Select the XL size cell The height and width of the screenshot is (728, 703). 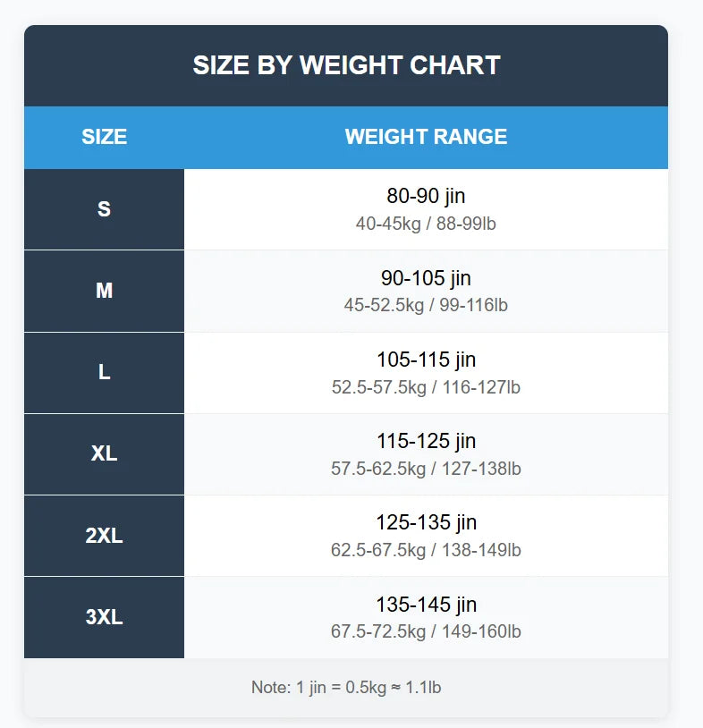[104, 453]
